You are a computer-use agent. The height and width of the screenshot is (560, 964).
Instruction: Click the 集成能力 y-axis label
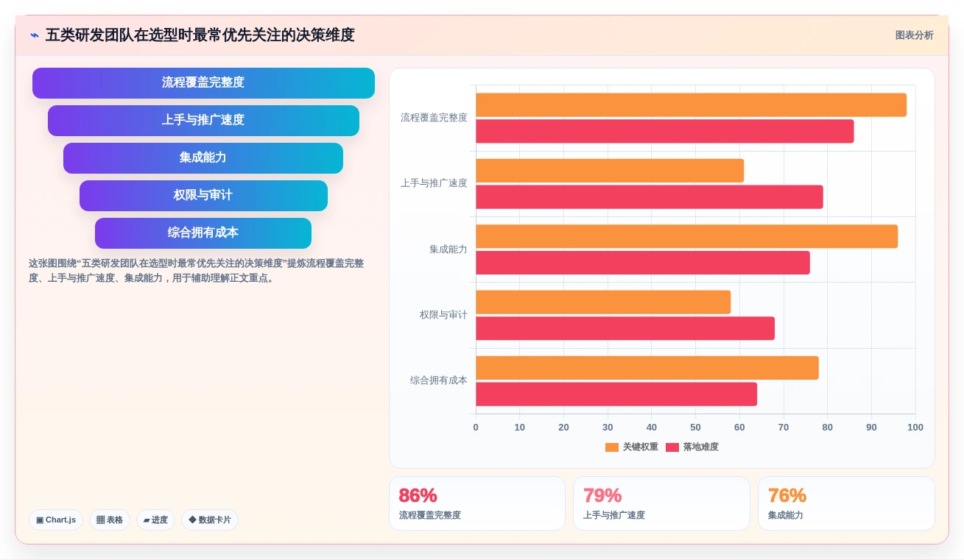(x=448, y=249)
